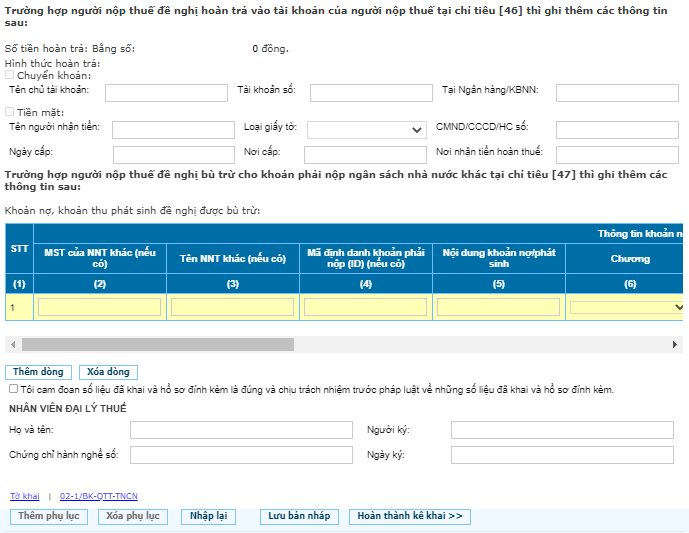Click the table's horizontal scrollbar thumb
This screenshot has height=533, width=689.
(155, 344)
